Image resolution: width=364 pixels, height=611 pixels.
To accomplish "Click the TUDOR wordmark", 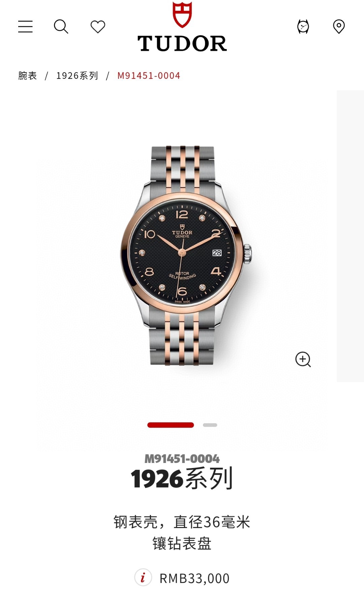I will (x=182, y=43).
